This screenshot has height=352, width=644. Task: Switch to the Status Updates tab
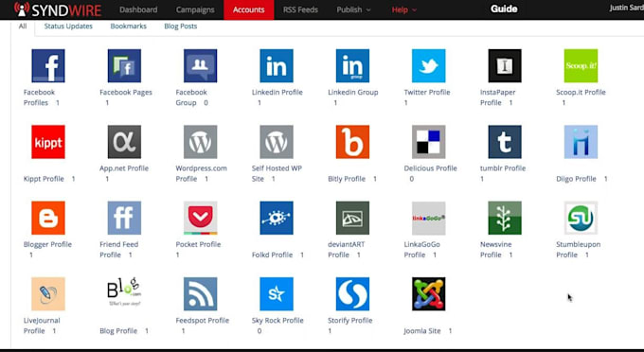[x=68, y=26]
